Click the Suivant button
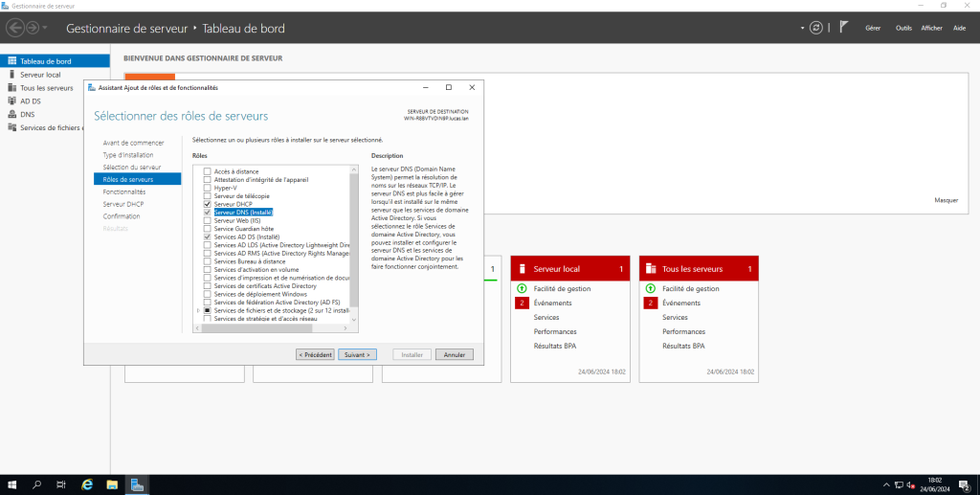The image size is (980, 495). coord(357,354)
